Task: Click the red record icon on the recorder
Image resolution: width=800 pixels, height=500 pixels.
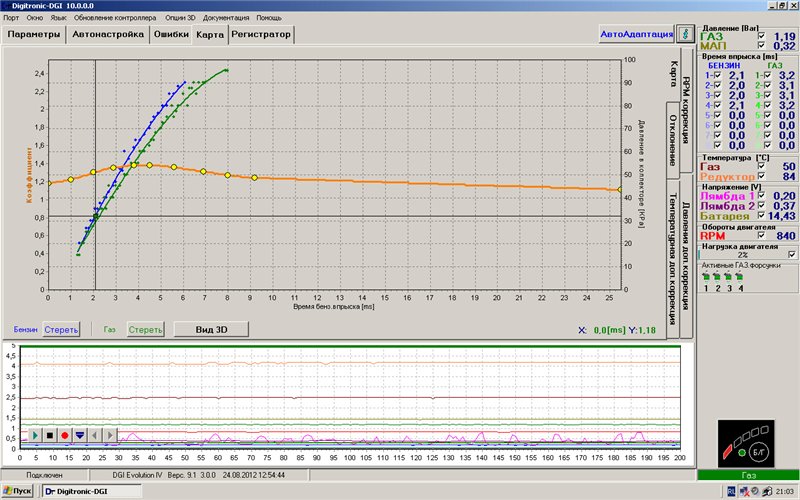Action: click(x=65, y=436)
